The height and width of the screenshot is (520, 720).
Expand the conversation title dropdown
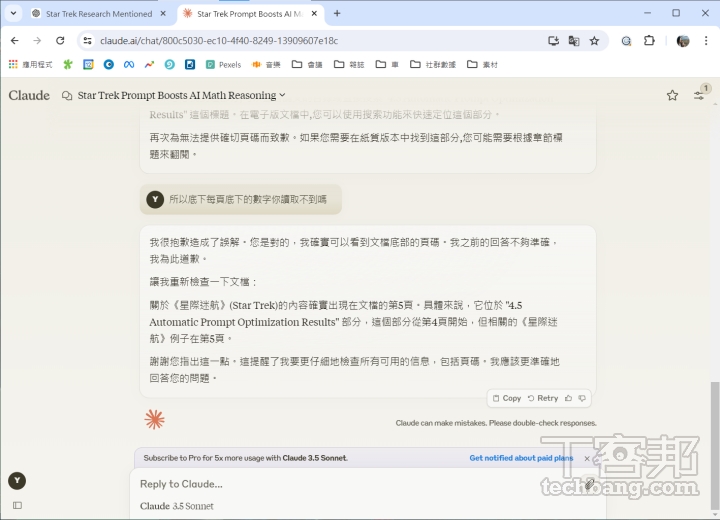click(x=282, y=95)
